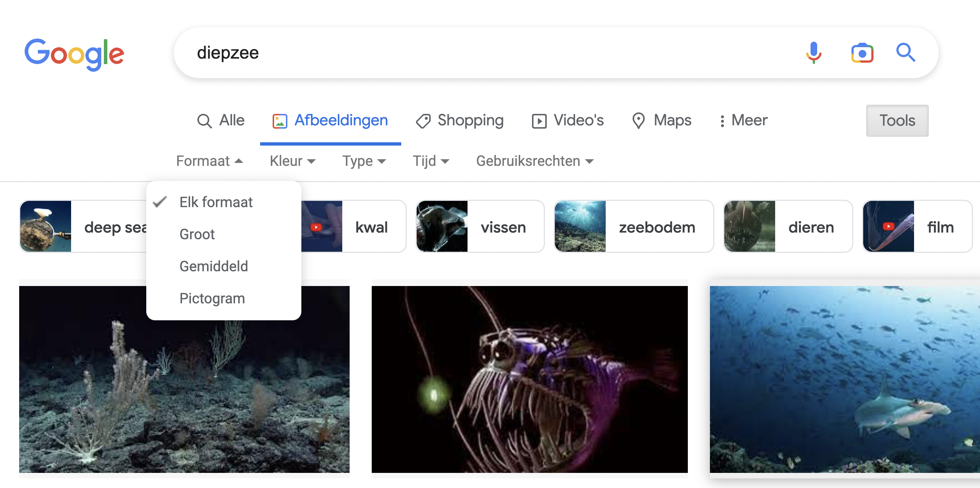Choose Groot image size
The image size is (980, 488).
[x=197, y=234]
